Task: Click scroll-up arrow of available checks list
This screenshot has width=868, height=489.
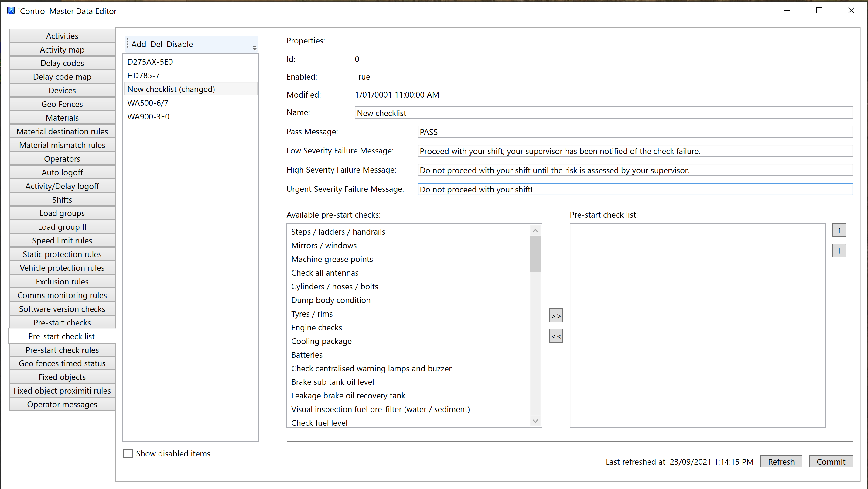Action: [535, 231]
